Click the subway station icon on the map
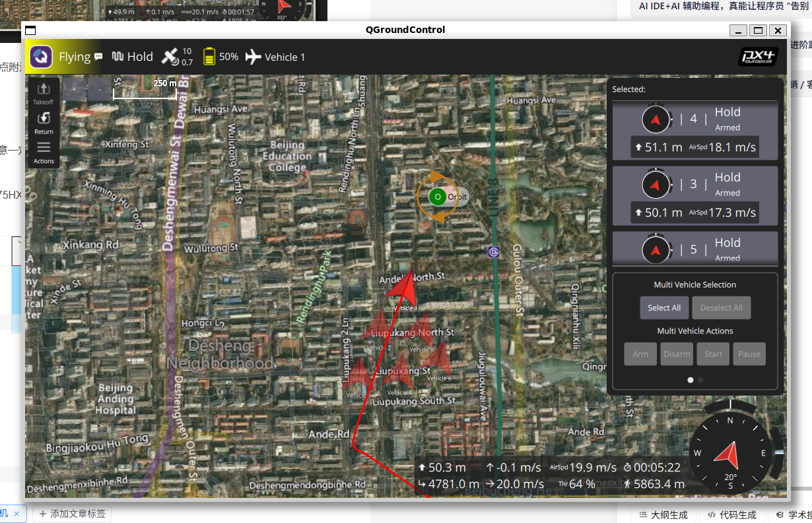The image size is (812, 523). point(493,251)
